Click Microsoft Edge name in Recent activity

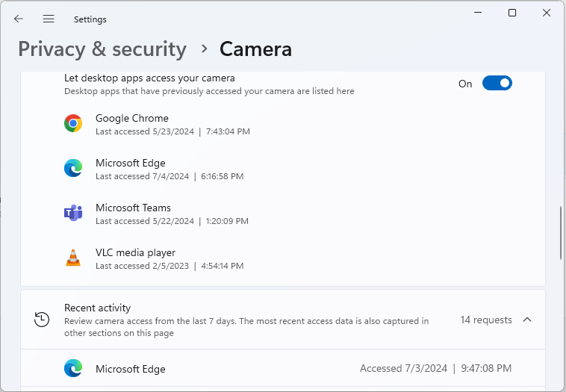(x=131, y=369)
